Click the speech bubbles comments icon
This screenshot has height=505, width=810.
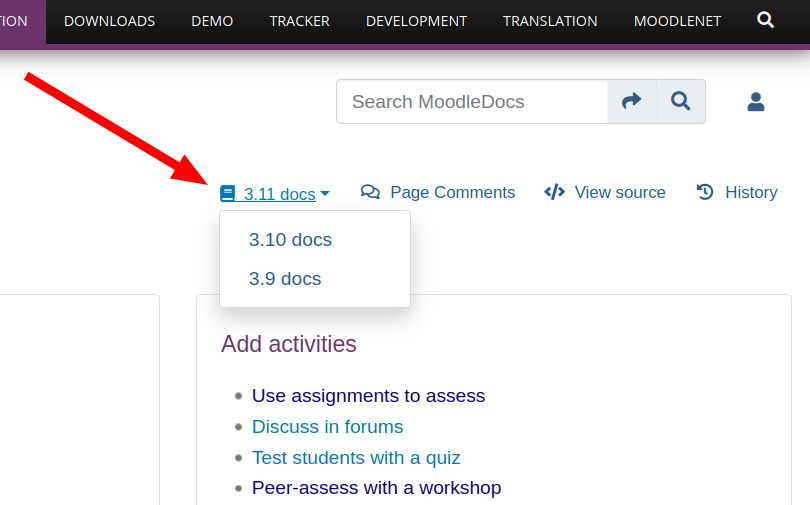[x=370, y=192]
